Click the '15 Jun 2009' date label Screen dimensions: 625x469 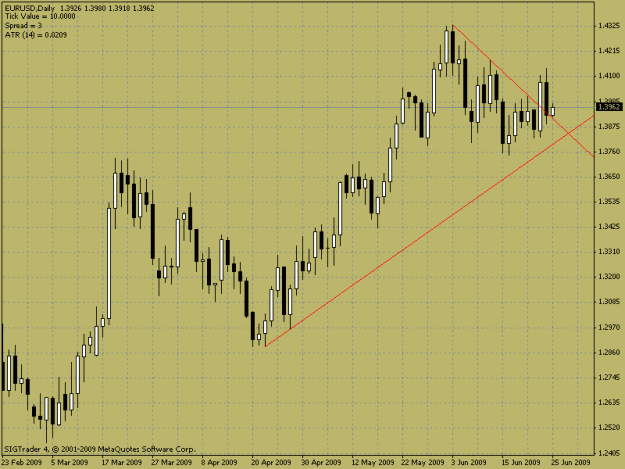tap(521, 462)
